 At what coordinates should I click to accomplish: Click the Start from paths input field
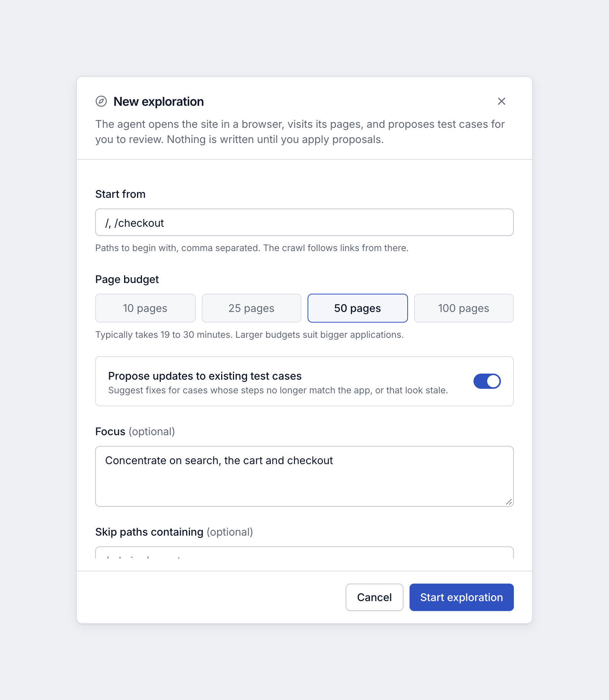[x=304, y=222]
